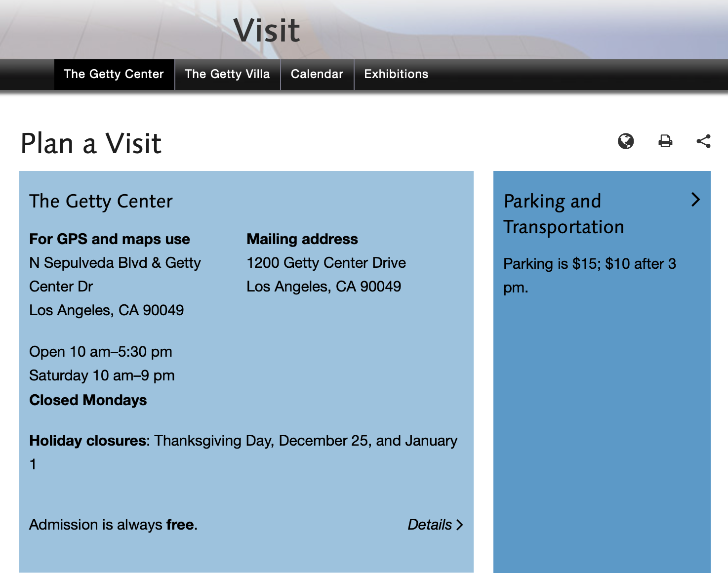
Task: Go to the Exhibitions tab
Action: pos(396,74)
